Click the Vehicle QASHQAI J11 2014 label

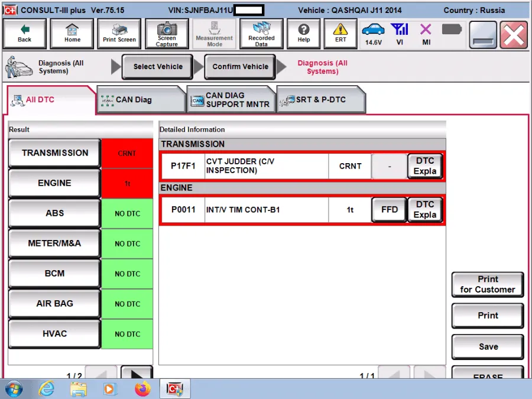click(x=350, y=11)
